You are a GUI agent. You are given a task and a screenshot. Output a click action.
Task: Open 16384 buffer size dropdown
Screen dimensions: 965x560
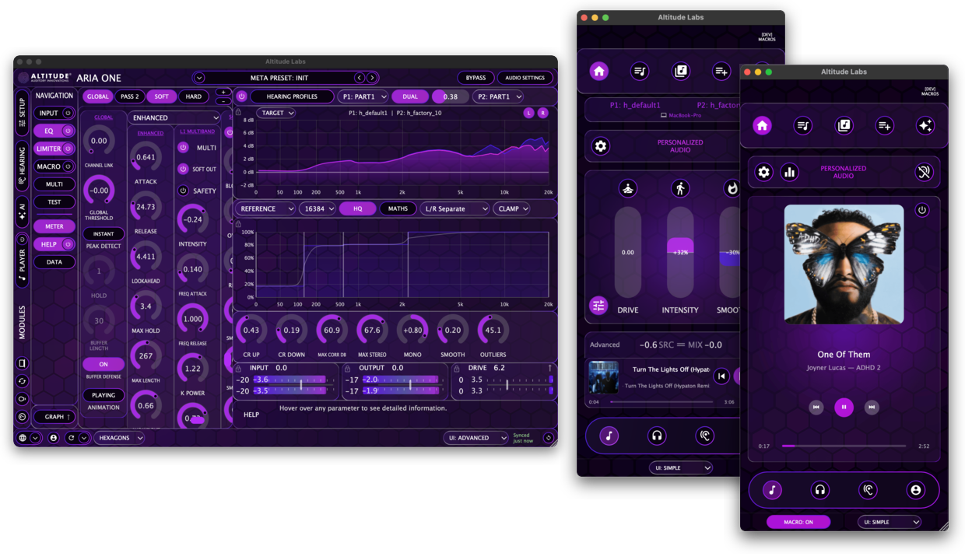318,208
